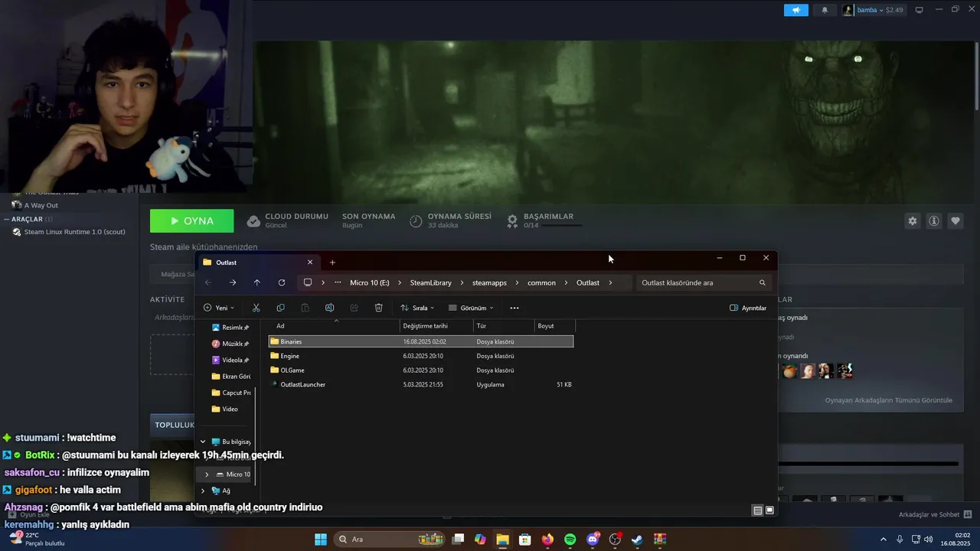Select Steam Linux Runtime 1.0 (scout)

point(74,232)
